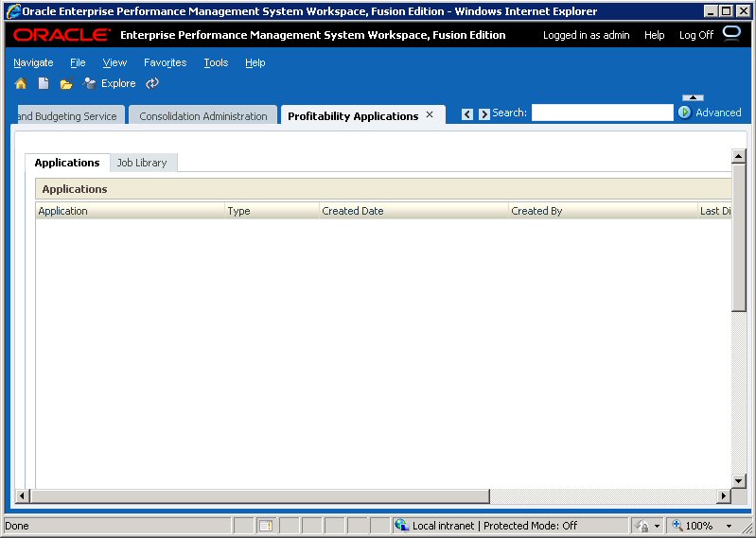Click the vertical scrollbar down arrow
The image size is (756, 538).
[x=739, y=480]
